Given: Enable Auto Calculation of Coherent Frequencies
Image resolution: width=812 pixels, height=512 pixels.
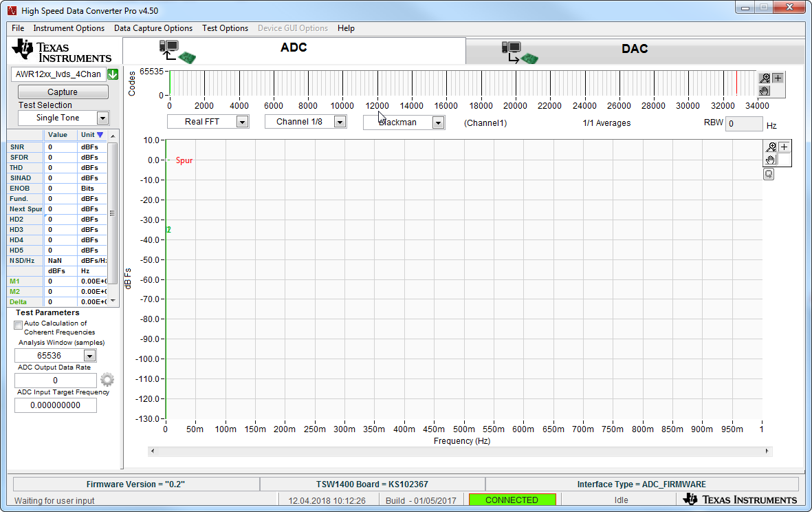Looking at the screenshot, I should point(18,324).
